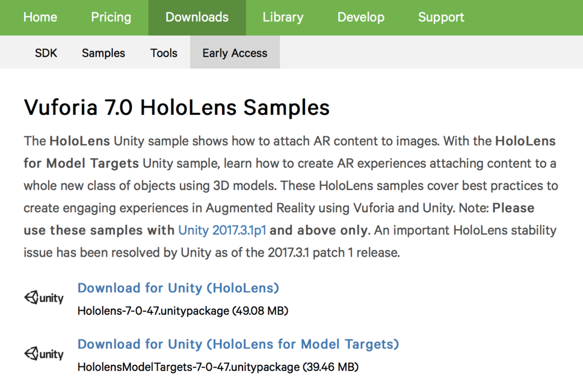Go to the Home page
The height and width of the screenshot is (392, 583).
(40, 17)
